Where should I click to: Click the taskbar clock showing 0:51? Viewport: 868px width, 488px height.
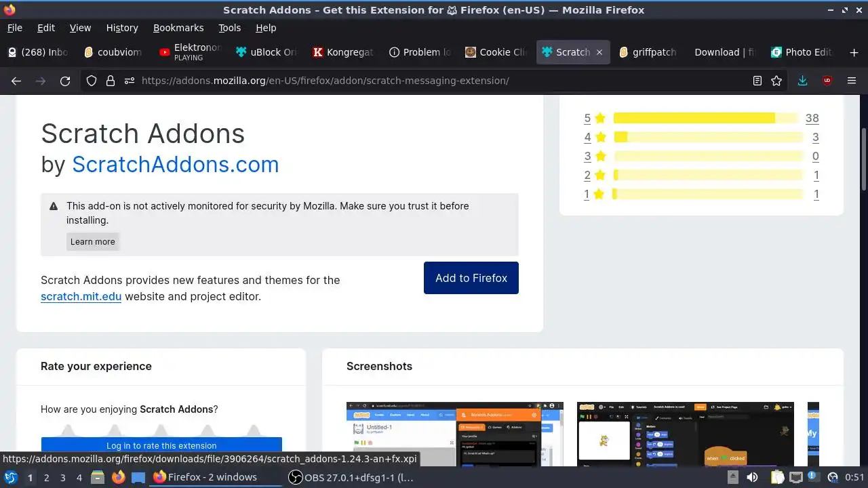[x=854, y=477]
